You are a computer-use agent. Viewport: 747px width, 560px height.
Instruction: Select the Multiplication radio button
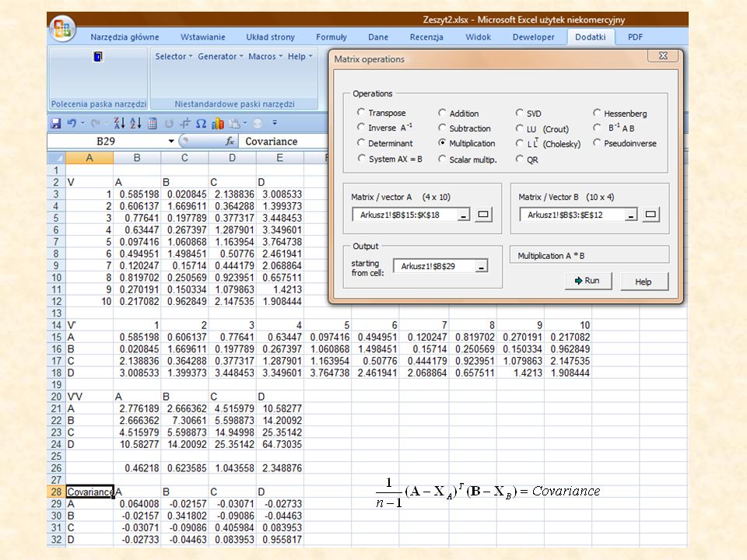442,143
